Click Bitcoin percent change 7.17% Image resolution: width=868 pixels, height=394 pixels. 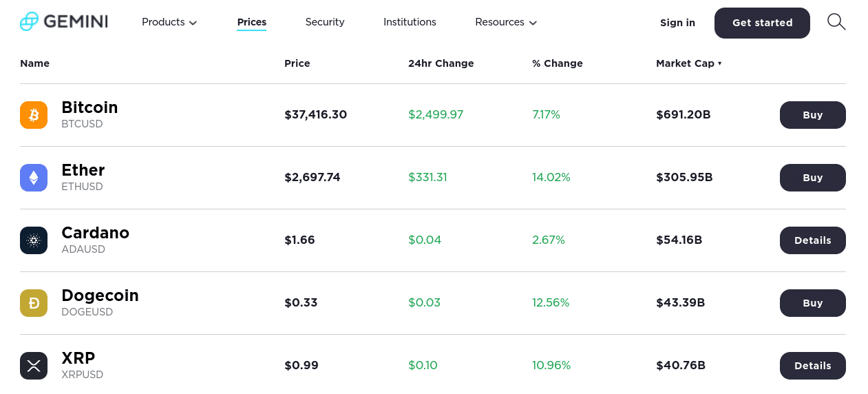[546, 115]
